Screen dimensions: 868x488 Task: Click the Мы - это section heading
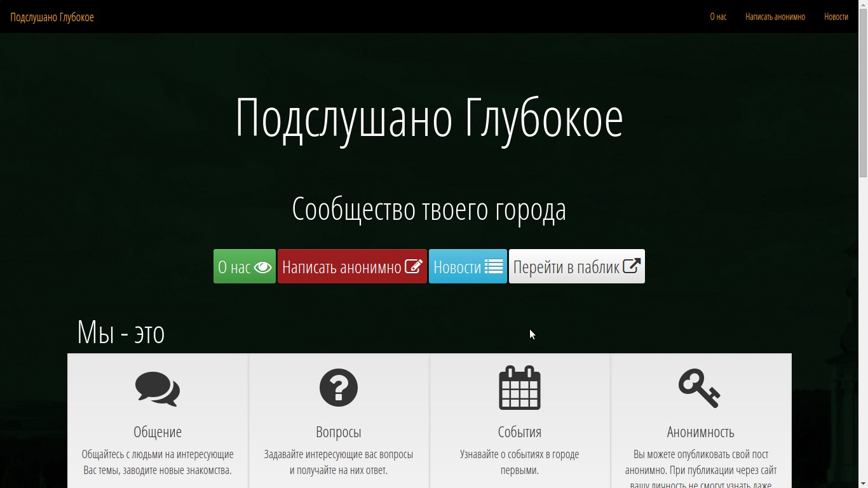click(121, 332)
